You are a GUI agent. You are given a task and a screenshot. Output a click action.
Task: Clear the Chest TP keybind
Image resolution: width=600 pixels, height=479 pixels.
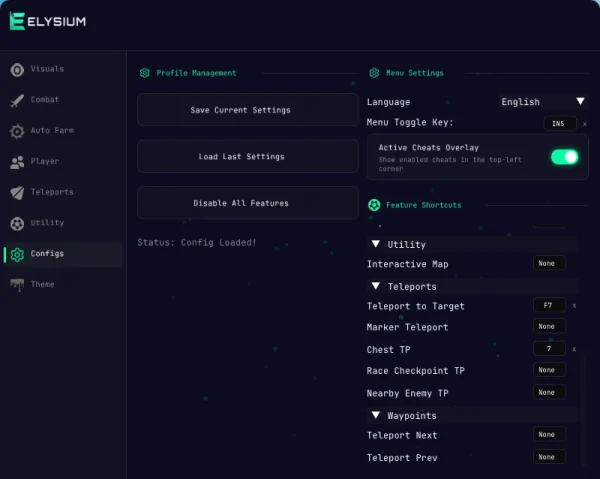click(574, 349)
